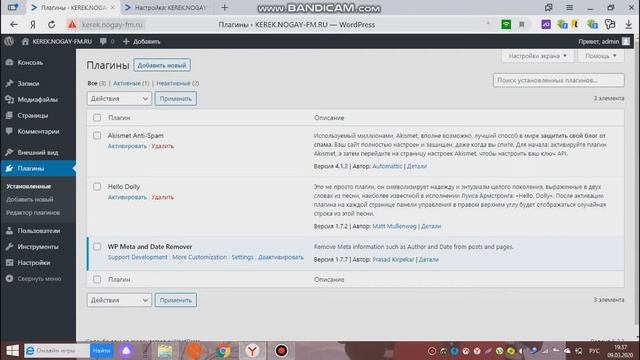Open the Консоль menu item

pyautogui.click(x=38, y=62)
